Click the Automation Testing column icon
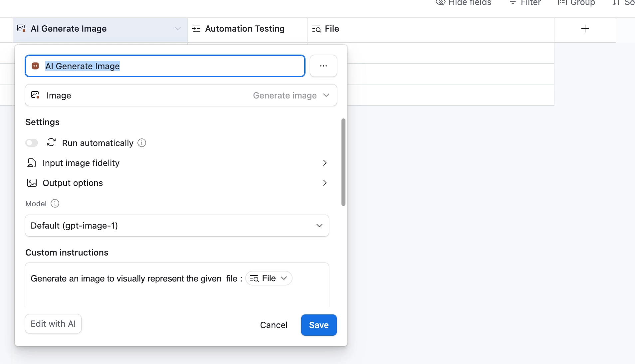Viewport: 635px width, 364px height. [x=196, y=29]
